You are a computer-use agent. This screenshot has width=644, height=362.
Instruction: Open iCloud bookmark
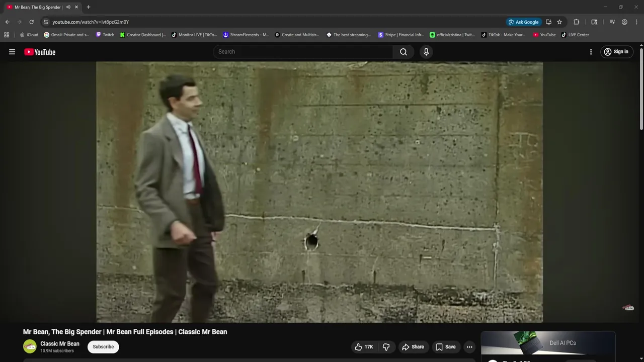coord(29,35)
